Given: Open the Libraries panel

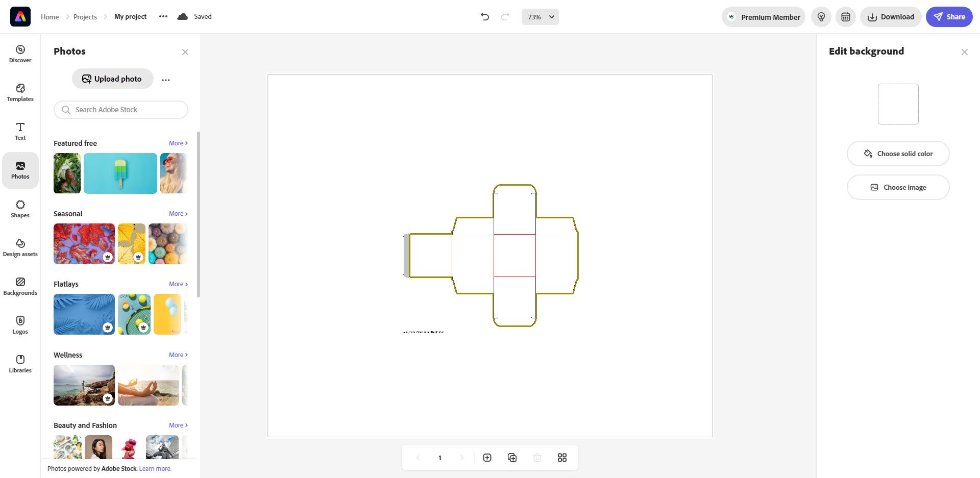Looking at the screenshot, I should coord(20,363).
